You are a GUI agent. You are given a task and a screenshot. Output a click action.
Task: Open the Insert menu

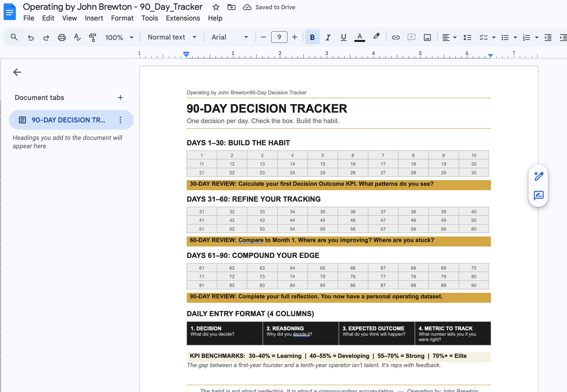coord(94,18)
